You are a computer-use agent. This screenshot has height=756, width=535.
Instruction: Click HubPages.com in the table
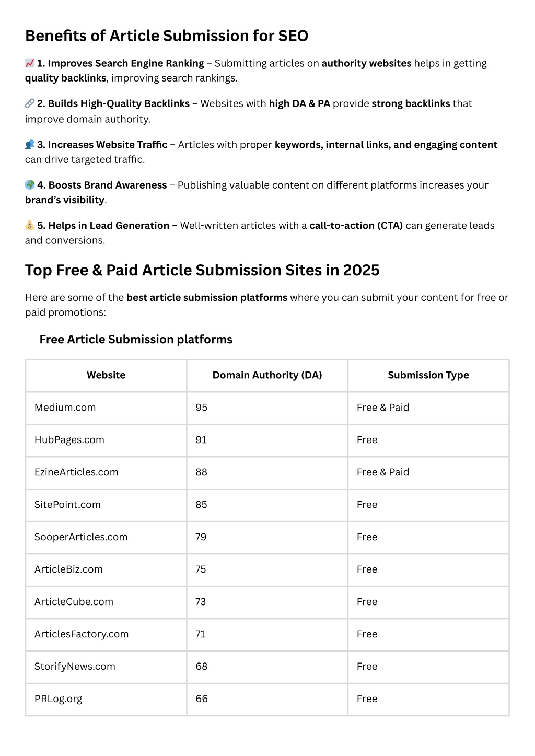coord(69,440)
